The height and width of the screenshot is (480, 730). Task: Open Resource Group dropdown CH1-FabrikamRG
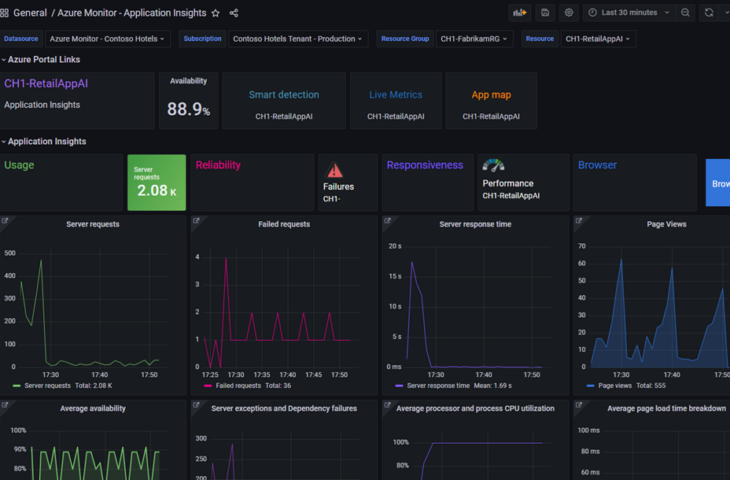click(474, 39)
